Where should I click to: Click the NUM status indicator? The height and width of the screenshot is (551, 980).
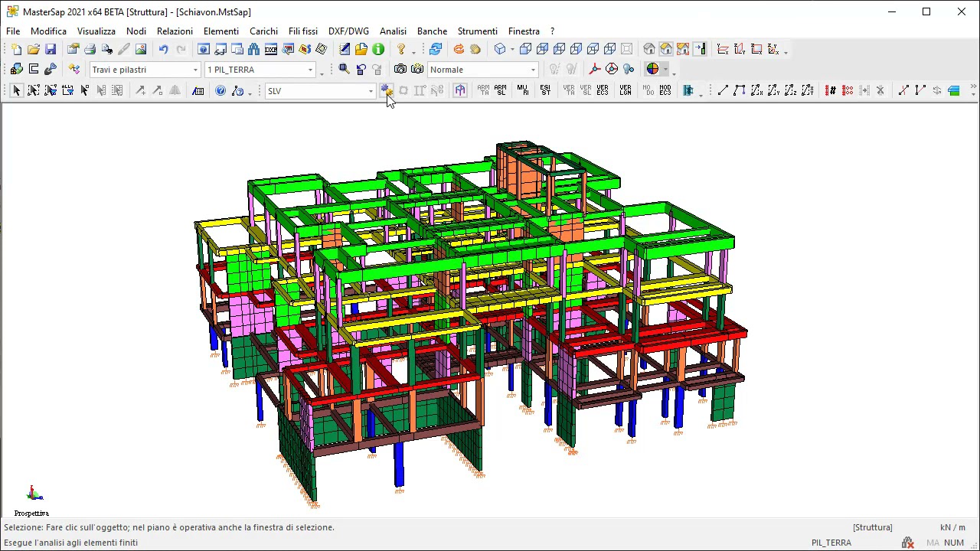(954, 543)
